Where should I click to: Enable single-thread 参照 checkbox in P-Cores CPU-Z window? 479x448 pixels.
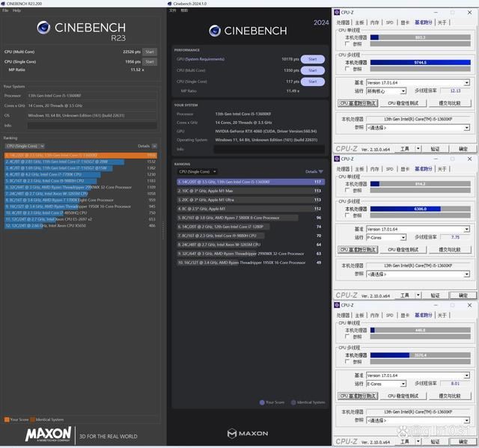347,191
